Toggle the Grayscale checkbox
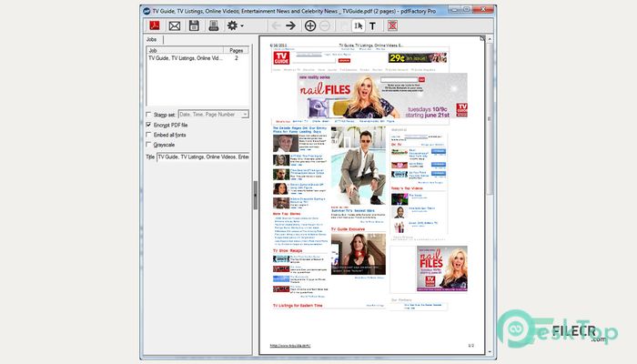The image size is (637, 364). [x=148, y=144]
